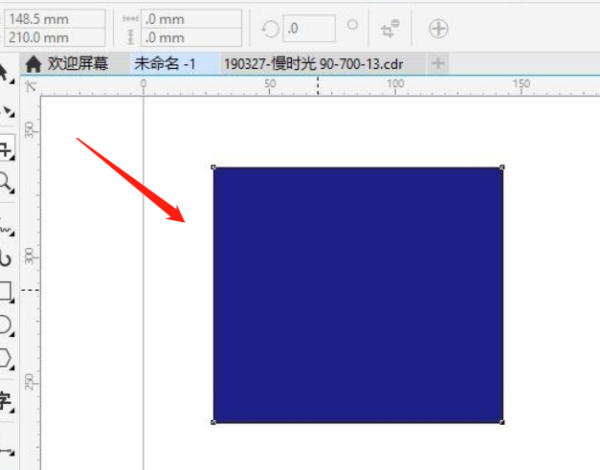The height and width of the screenshot is (470, 600).
Task: Click the vertical ruler at 300 mark
Action: (30, 256)
